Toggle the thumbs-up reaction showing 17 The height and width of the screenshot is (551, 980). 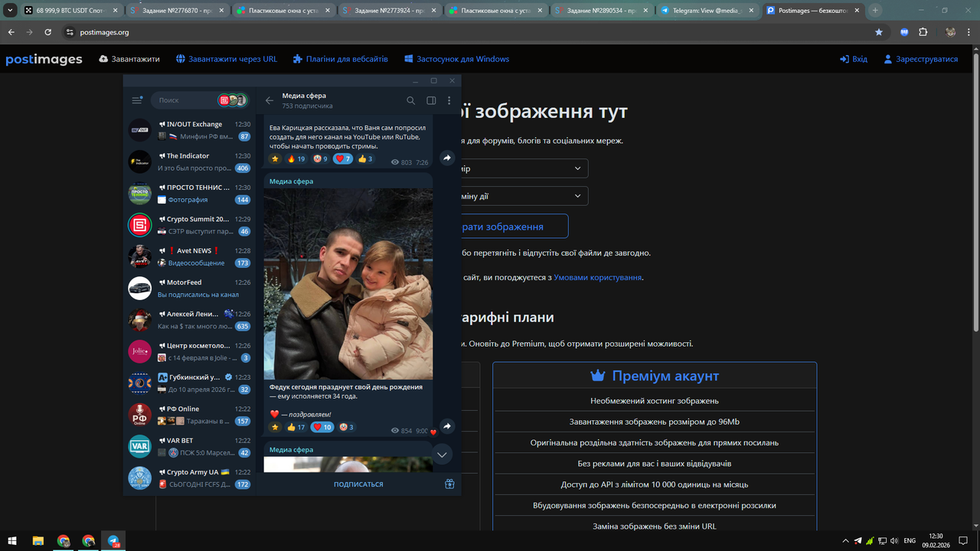(x=296, y=427)
